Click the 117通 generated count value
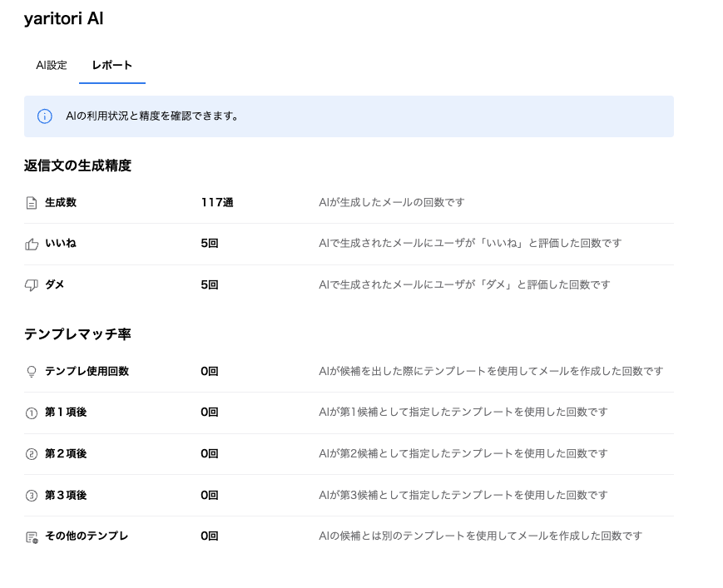 click(216, 202)
